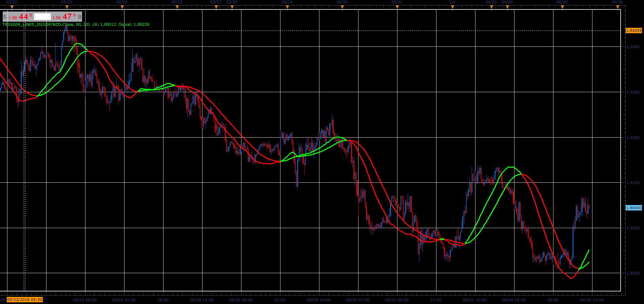
Task: Select the 06/05 orange day marker
Action: (x=562, y=7)
